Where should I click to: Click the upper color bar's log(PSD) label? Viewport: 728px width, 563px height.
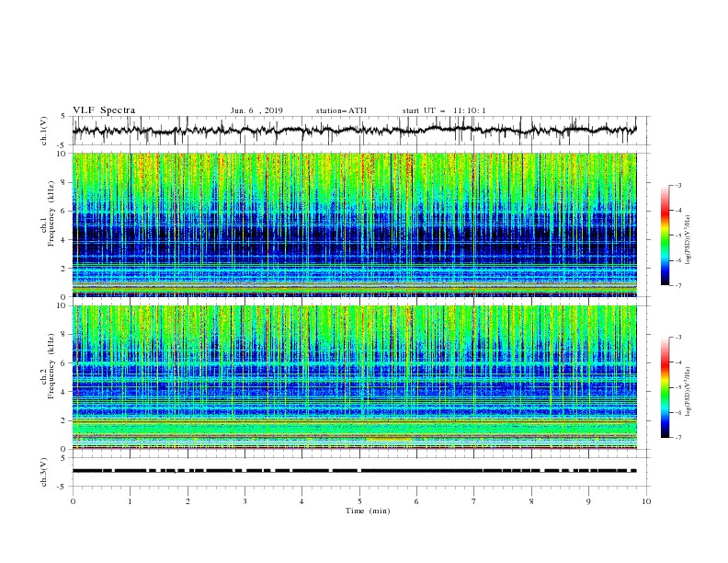click(x=688, y=240)
